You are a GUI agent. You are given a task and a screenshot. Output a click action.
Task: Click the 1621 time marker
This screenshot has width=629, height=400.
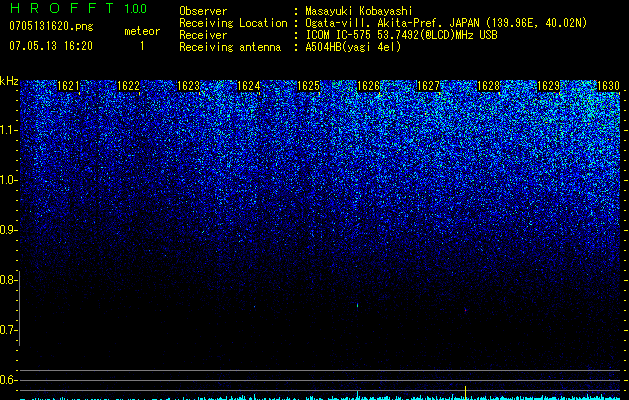(68, 86)
